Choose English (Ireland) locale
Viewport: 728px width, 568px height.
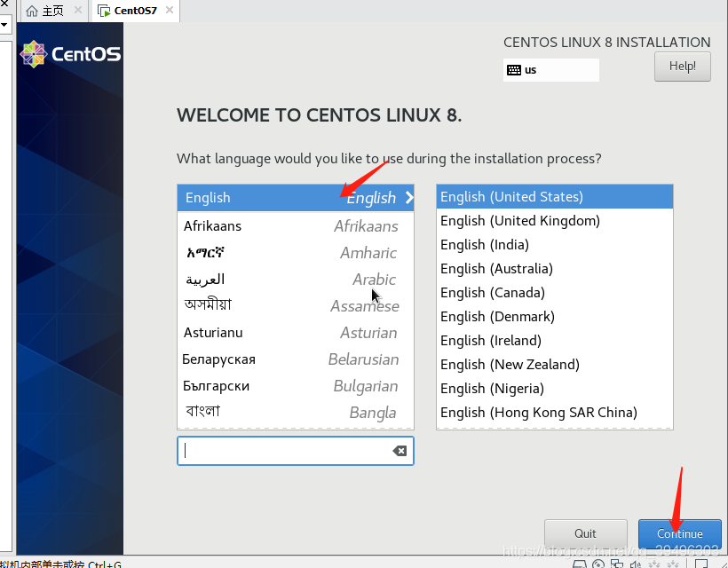tap(554, 341)
